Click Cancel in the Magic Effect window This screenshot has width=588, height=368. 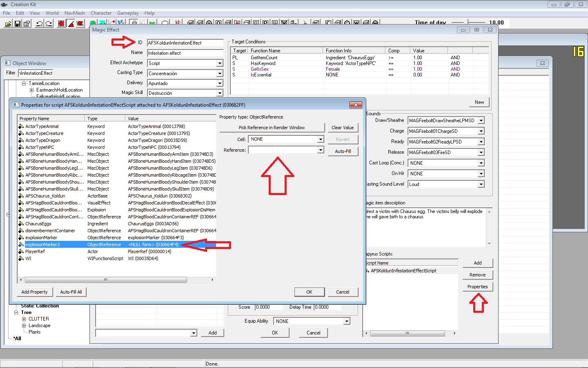click(314, 333)
